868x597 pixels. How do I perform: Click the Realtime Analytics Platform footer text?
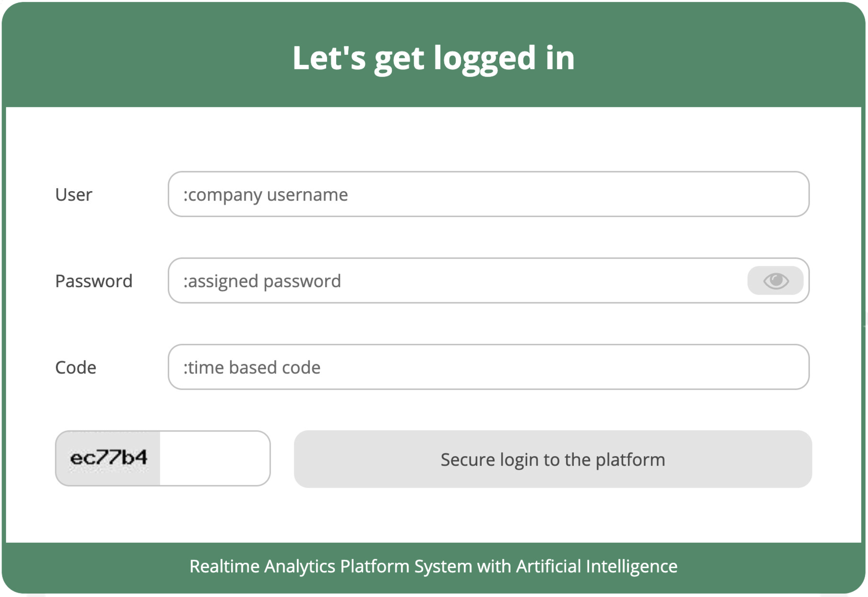point(434,566)
